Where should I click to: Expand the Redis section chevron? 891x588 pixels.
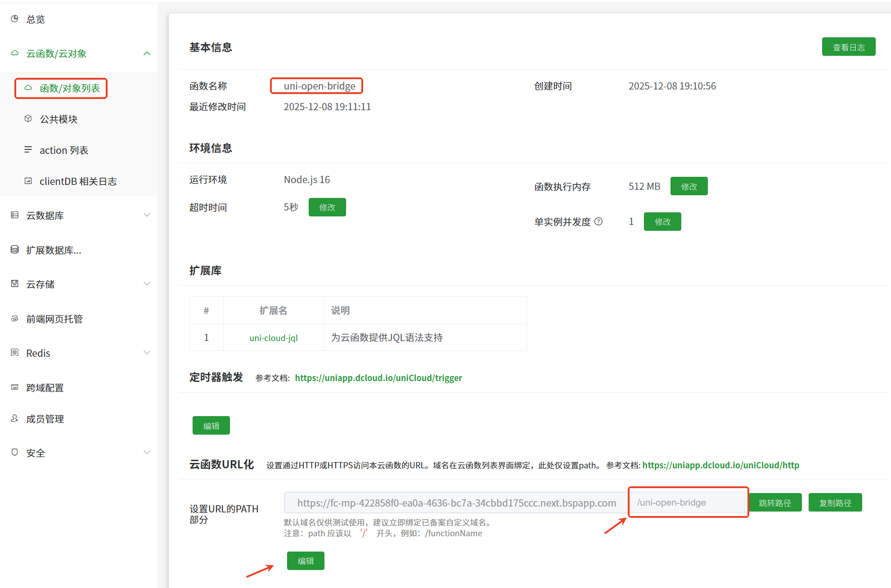pyautogui.click(x=147, y=353)
